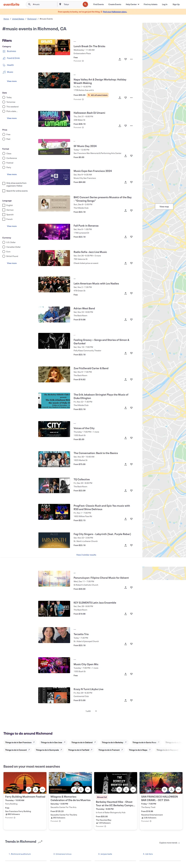Check Only show events from organizers I follow
The image size is (186, 868).
coord(4,184)
